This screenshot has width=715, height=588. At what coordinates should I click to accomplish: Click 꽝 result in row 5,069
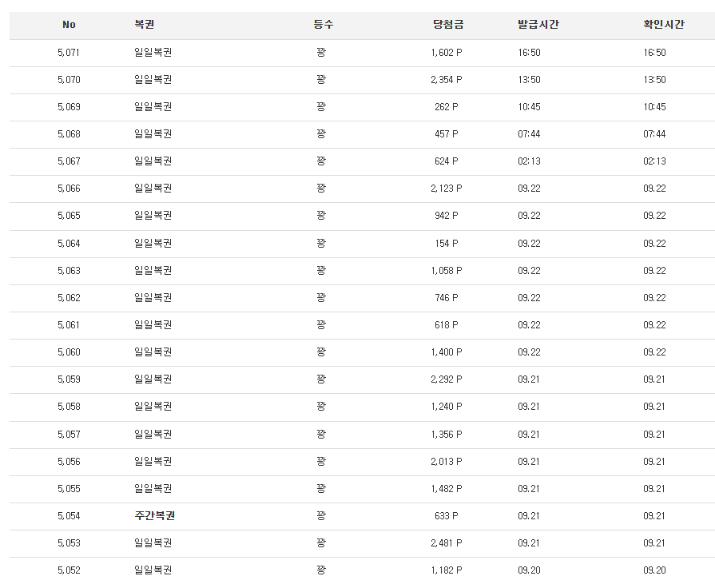321,106
